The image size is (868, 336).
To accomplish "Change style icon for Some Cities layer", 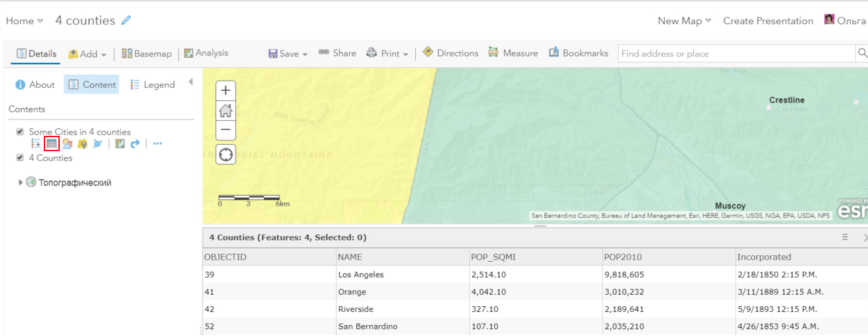I will pos(67,144).
